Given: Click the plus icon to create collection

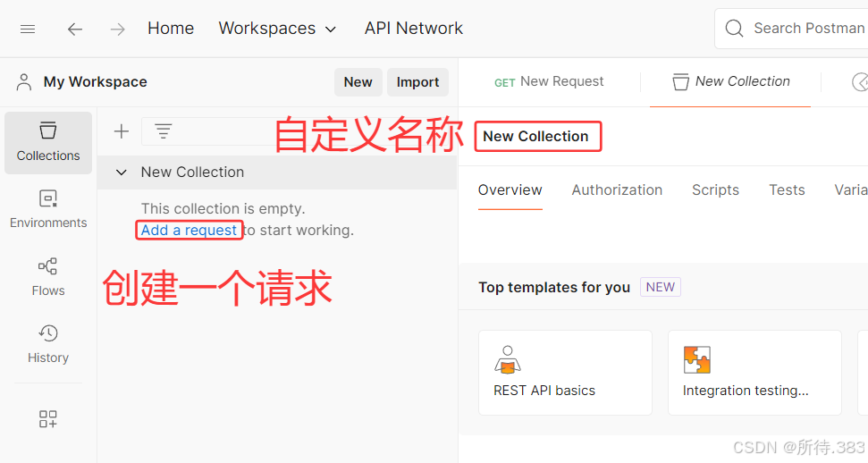Looking at the screenshot, I should click(122, 131).
